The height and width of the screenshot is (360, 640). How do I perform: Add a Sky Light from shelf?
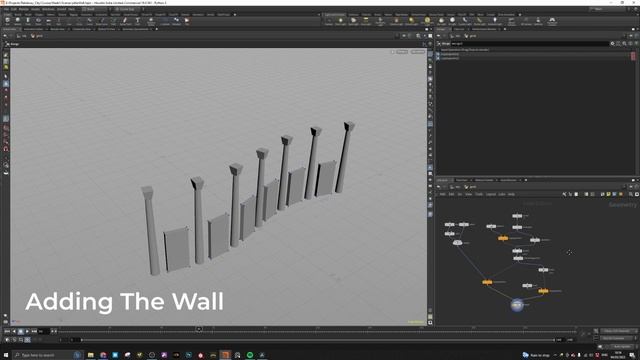click(441, 21)
